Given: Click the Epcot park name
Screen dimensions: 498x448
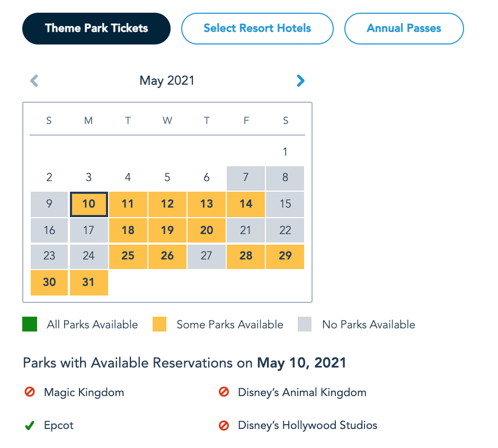Looking at the screenshot, I should pyautogui.click(x=59, y=425).
